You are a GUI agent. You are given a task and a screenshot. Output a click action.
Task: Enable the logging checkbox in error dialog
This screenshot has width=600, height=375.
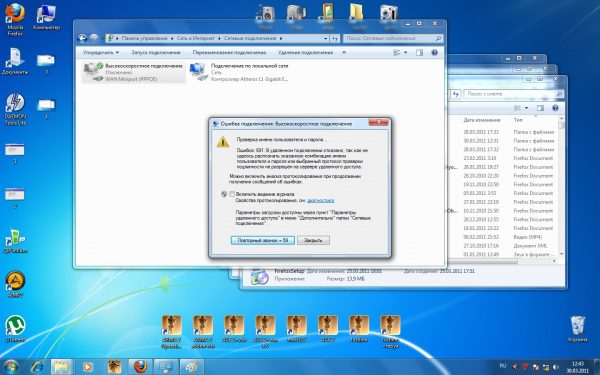[232, 194]
